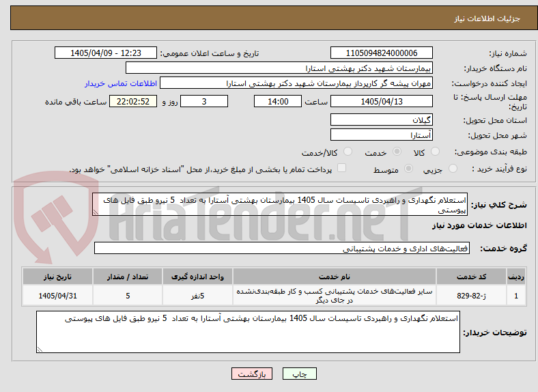Click the need date cell 1405/04/31

tap(57, 295)
